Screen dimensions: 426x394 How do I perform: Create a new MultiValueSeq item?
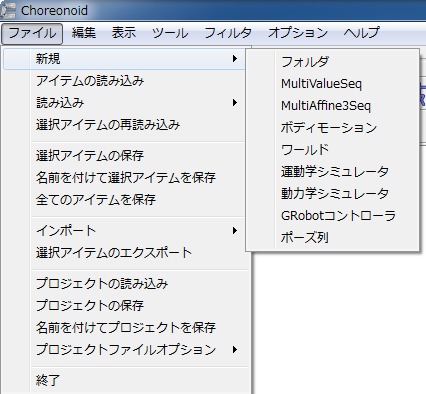click(x=332, y=84)
